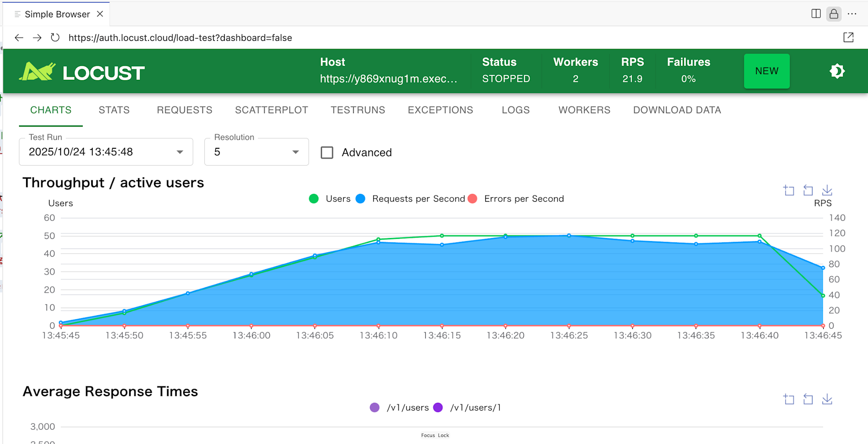Image resolution: width=868 pixels, height=444 pixels.
Task: Download the Average Response Times chart
Action: pyautogui.click(x=827, y=399)
